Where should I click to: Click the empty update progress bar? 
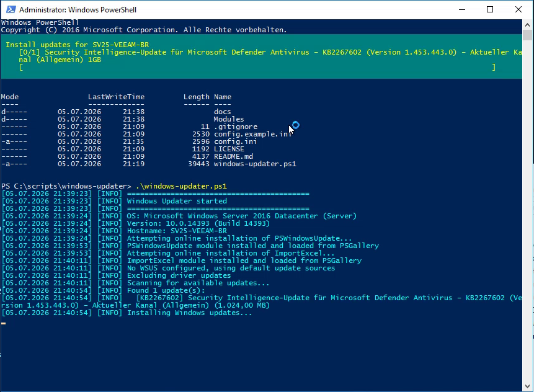[x=257, y=67]
